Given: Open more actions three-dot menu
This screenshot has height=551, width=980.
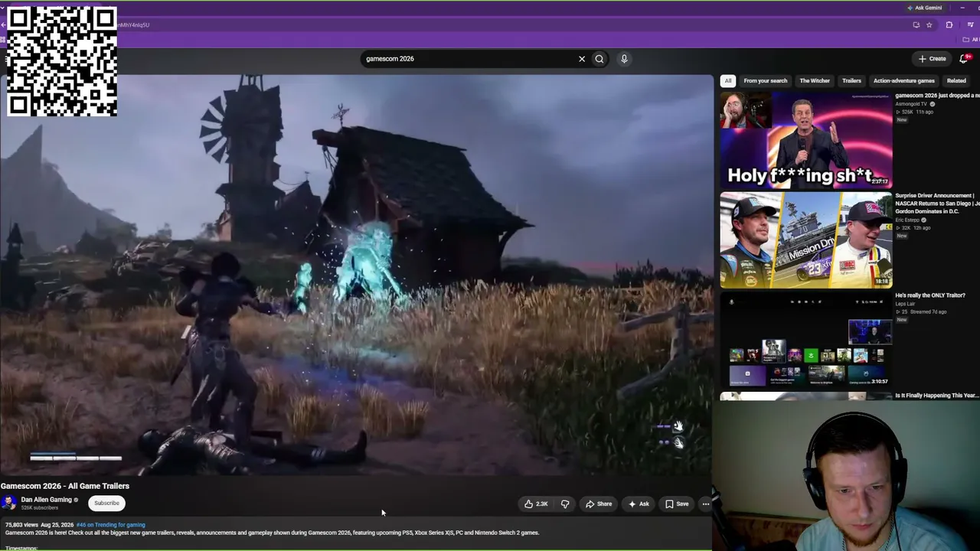Looking at the screenshot, I should 706,504.
